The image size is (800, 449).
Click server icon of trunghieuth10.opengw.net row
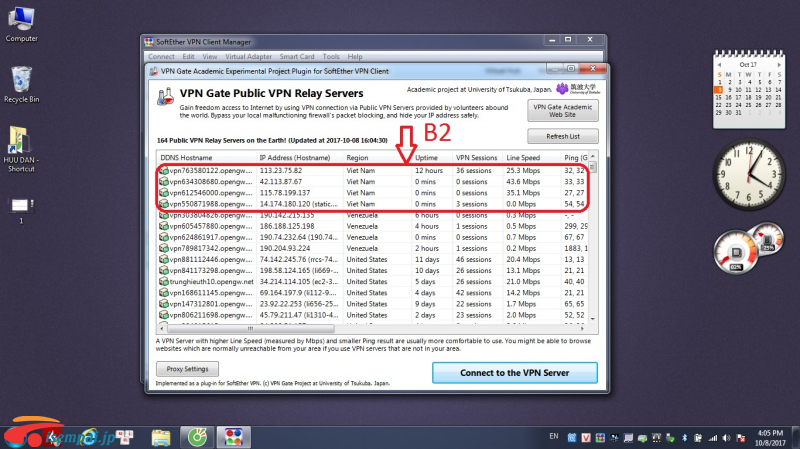pos(164,282)
